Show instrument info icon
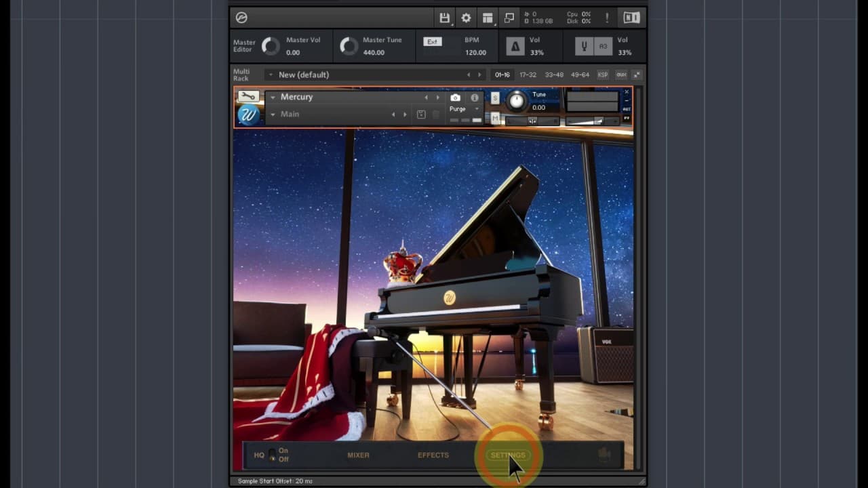Image resolution: width=868 pixels, height=488 pixels. pyautogui.click(x=474, y=98)
